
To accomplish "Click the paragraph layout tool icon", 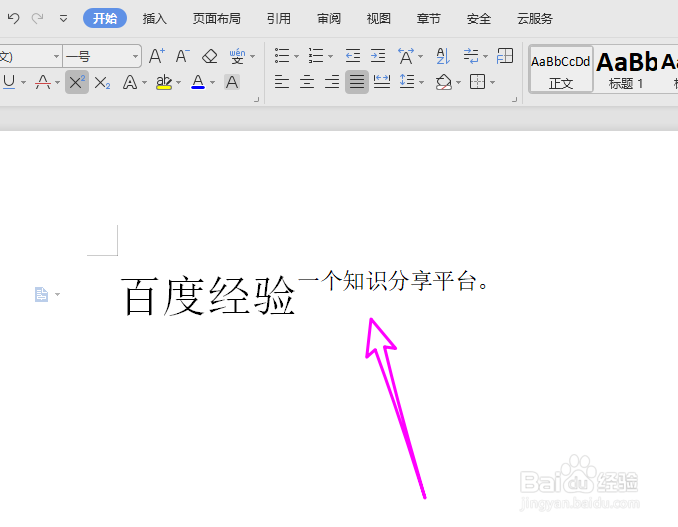I will click(x=505, y=56).
